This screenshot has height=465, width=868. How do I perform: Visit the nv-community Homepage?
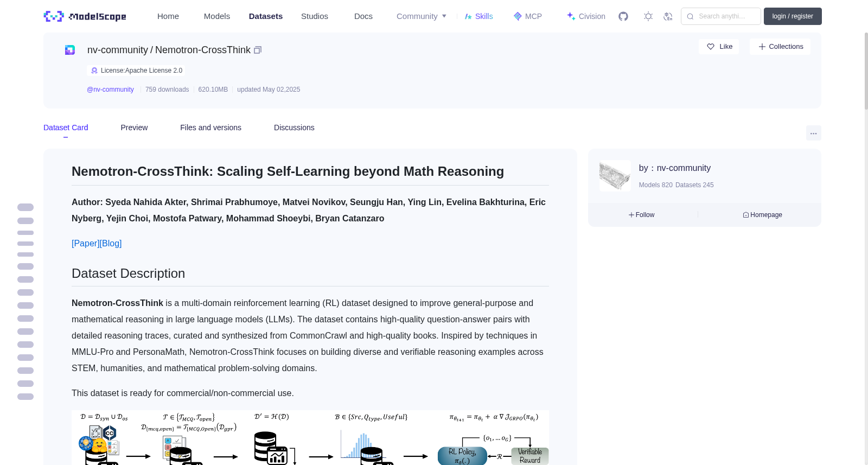tap(763, 215)
